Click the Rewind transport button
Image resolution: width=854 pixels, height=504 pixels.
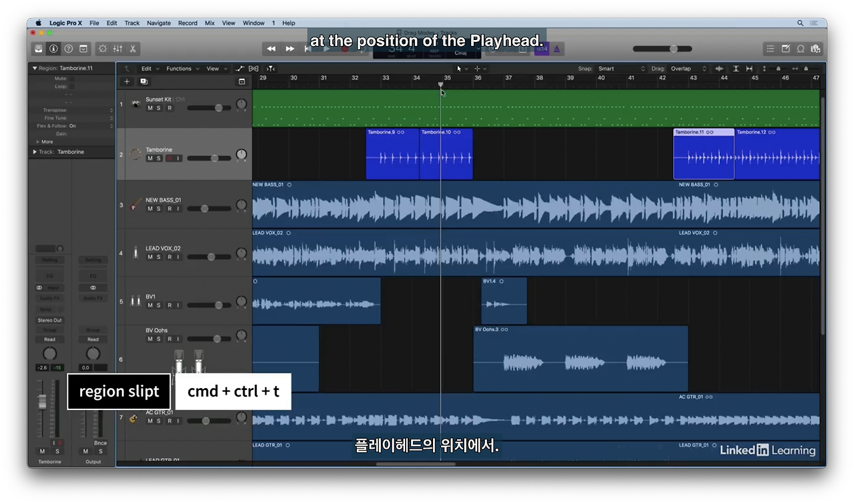coord(271,49)
